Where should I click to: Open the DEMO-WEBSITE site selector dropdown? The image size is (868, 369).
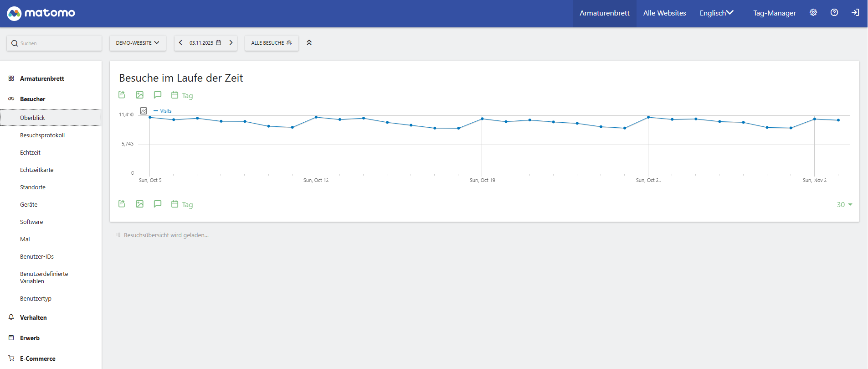click(x=138, y=43)
